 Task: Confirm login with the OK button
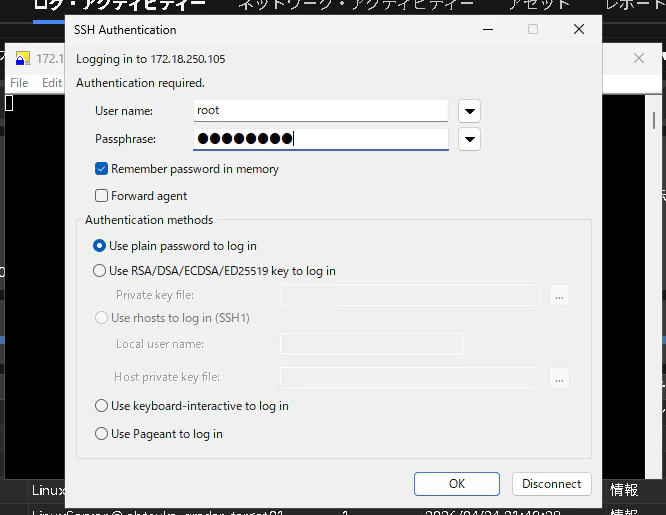(457, 484)
